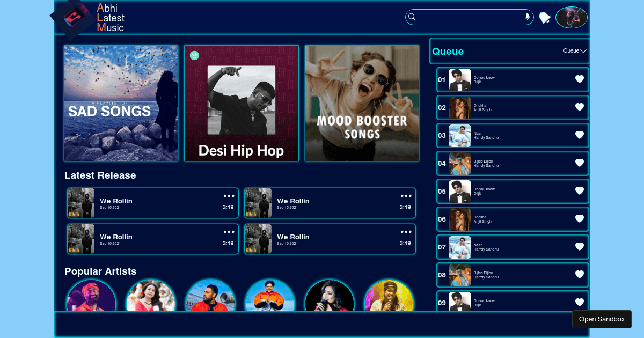644x338 pixels.
Task: Click Arijit Singh artist in row 06
Action: (482, 221)
